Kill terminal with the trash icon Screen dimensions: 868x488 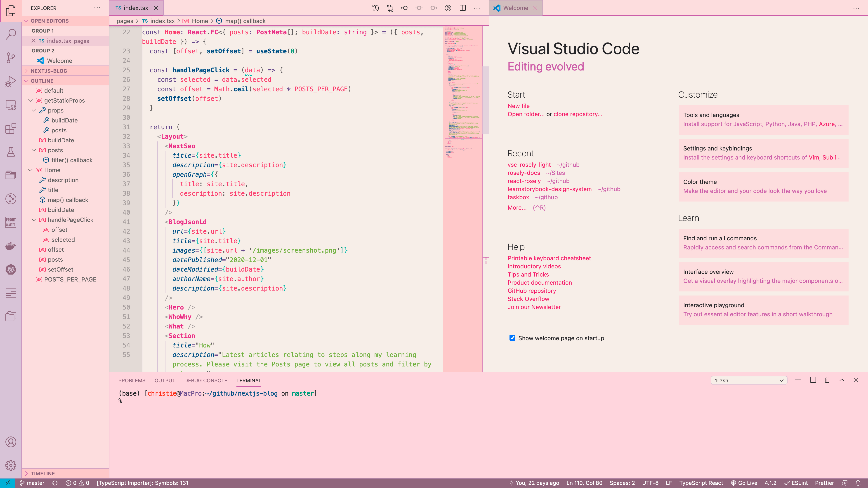tap(827, 380)
